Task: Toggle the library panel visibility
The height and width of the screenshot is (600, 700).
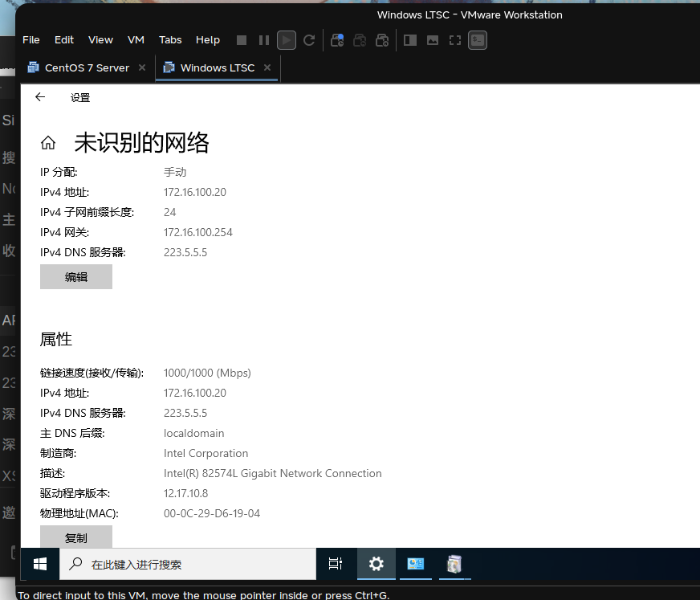Action: pos(409,39)
